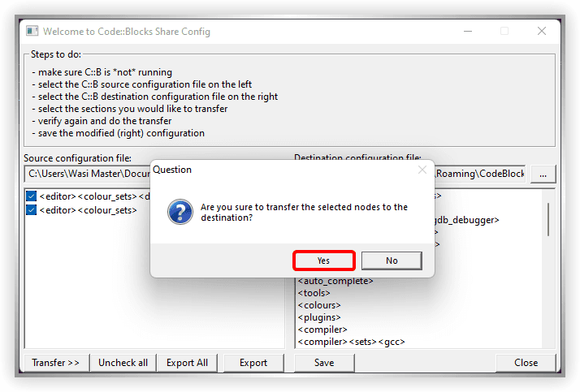The height and width of the screenshot is (392, 580).
Task: Click the Close button at bottom right
Action: (x=526, y=363)
